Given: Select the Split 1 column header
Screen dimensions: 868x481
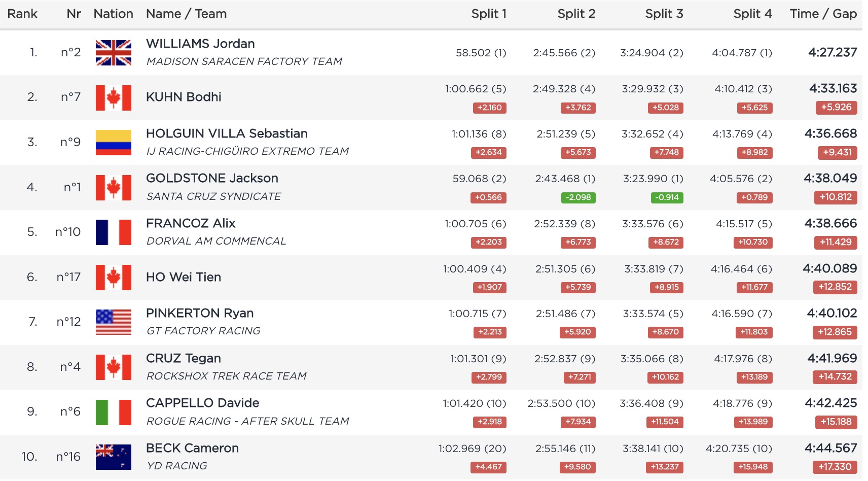Looking at the screenshot, I should [489, 14].
